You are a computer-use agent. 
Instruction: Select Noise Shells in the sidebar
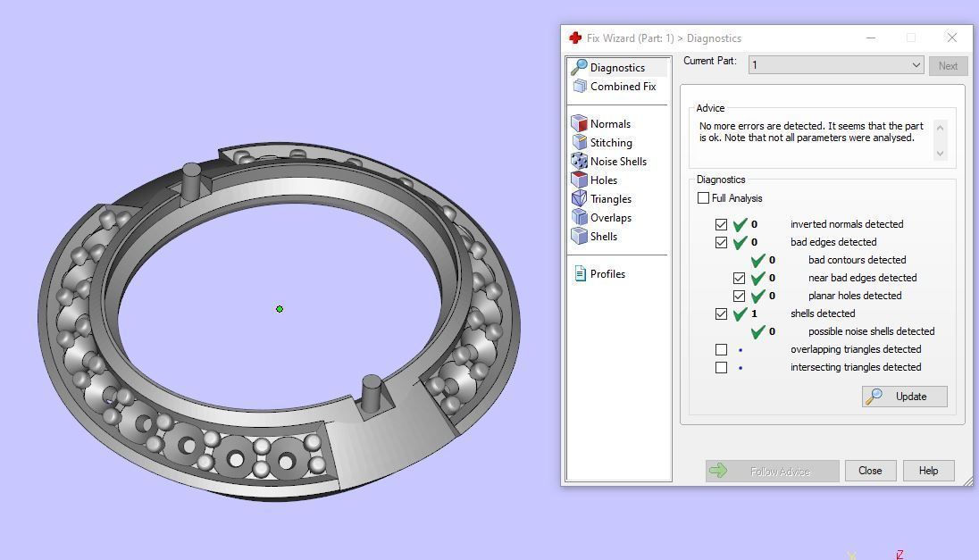point(618,161)
